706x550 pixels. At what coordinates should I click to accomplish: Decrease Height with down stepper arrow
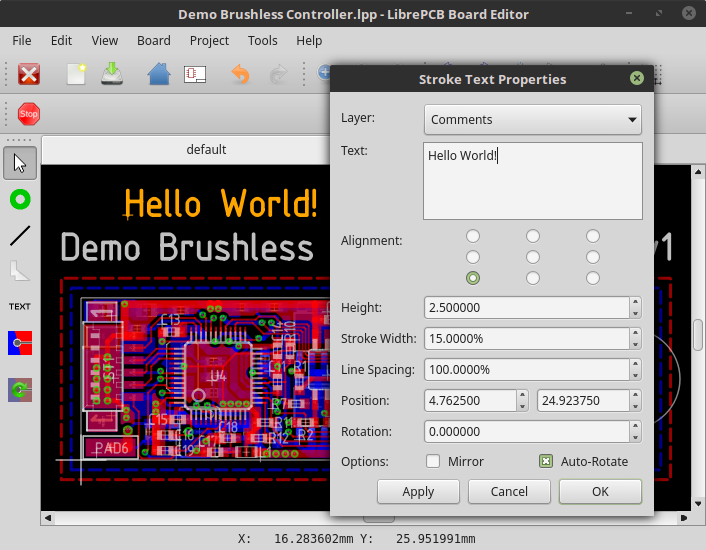635,313
